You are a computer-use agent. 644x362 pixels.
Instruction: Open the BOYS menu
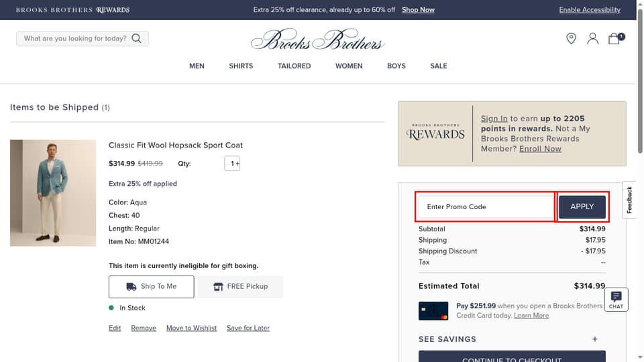tap(396, 66)
